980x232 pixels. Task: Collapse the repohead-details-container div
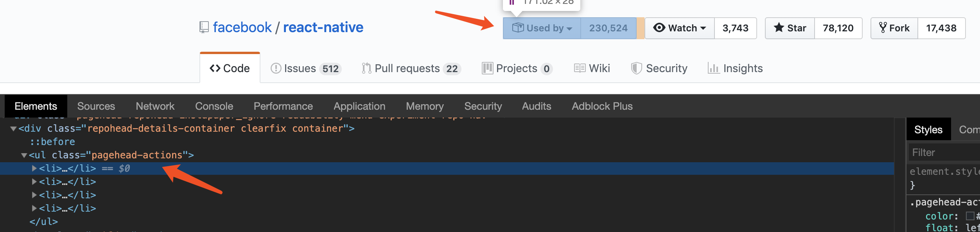[14, 129]
